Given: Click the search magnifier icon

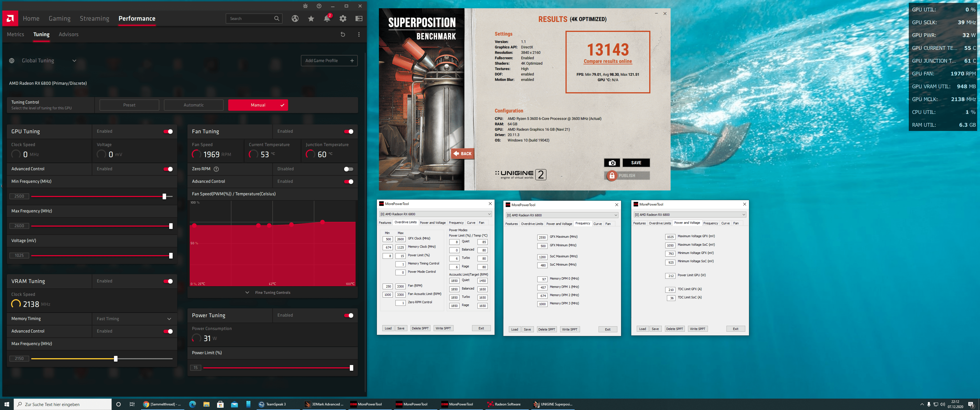Looking at the screenshot, I should (x=277, y=19).
